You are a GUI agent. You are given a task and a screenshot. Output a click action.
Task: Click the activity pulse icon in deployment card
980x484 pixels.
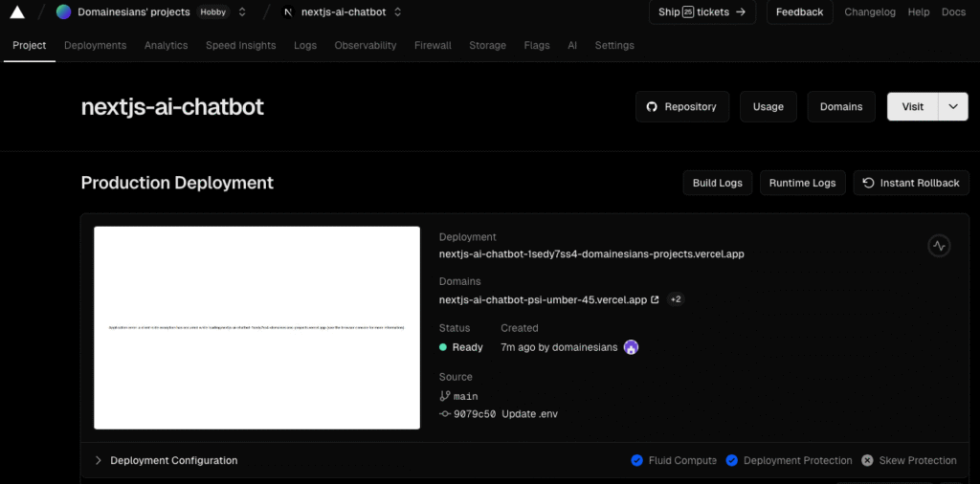[x=940, y=246]
